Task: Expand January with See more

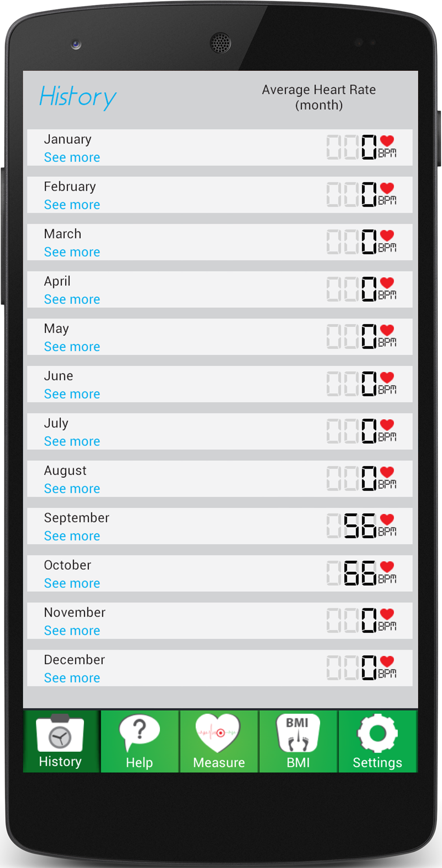Action: pyautogui.click(x=72, y=158)
